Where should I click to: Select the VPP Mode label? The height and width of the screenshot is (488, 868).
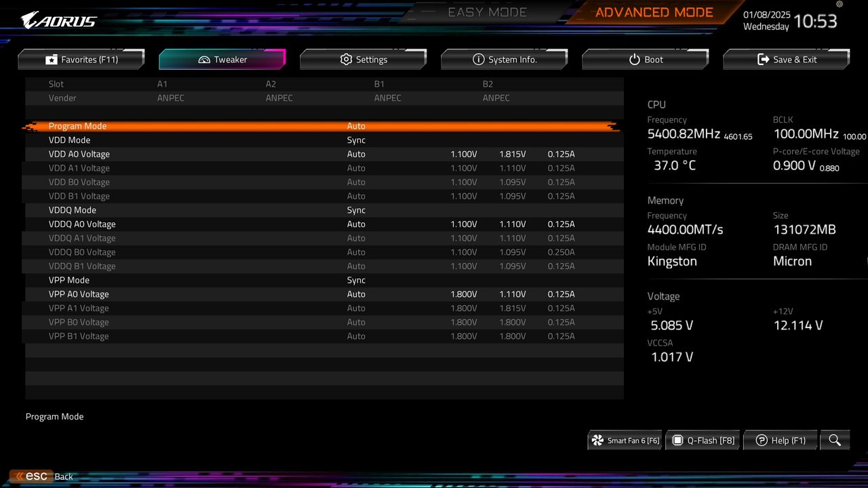(x=69, y=280)
